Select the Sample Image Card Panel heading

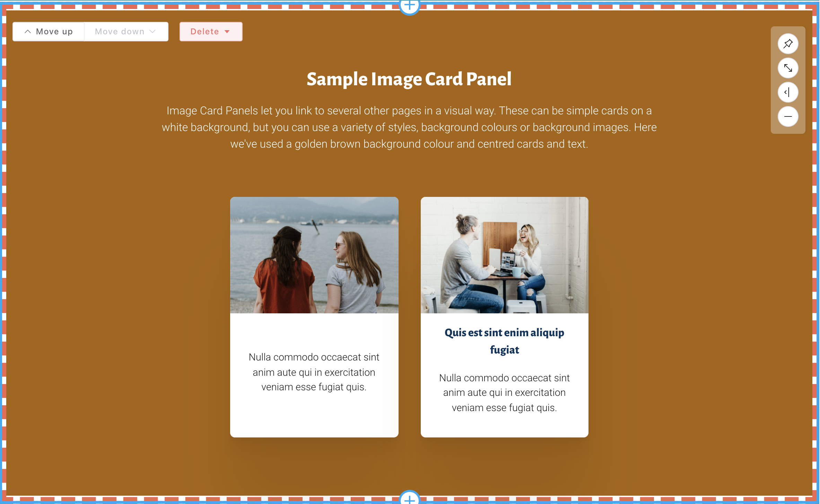coord(409,79)
